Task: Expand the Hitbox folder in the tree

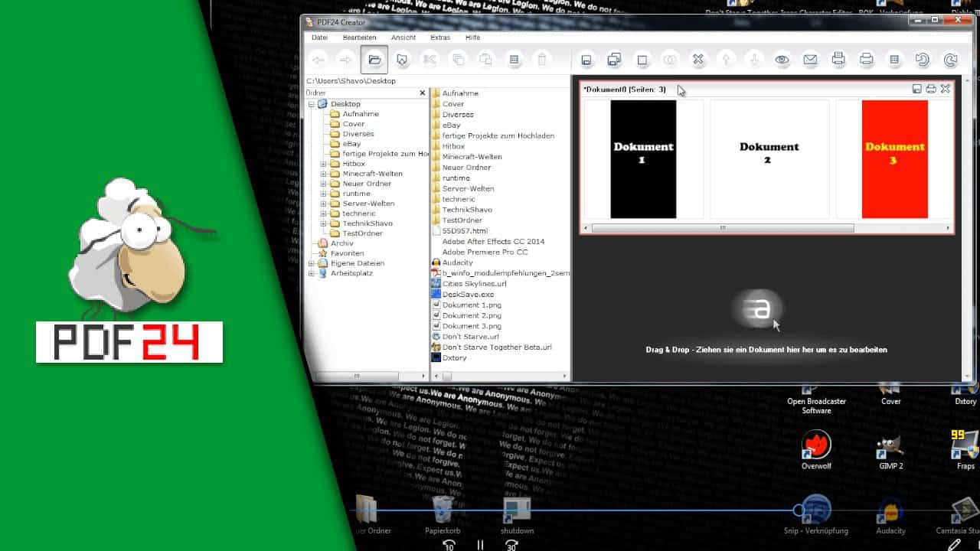Action: coord(324,164)
